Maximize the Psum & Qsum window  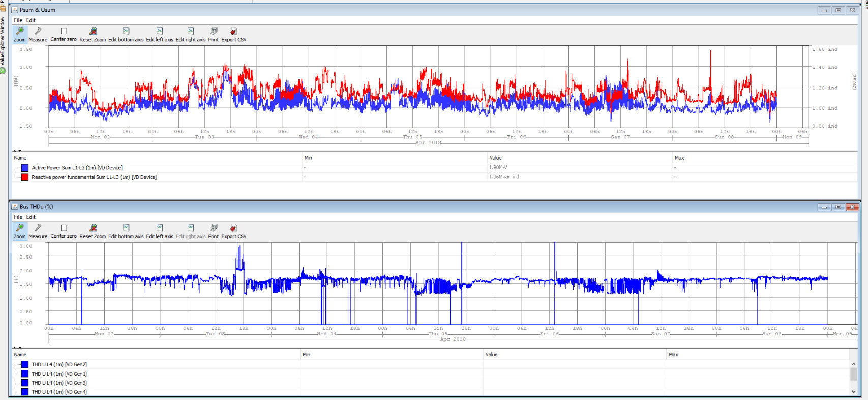coord(838,10)
